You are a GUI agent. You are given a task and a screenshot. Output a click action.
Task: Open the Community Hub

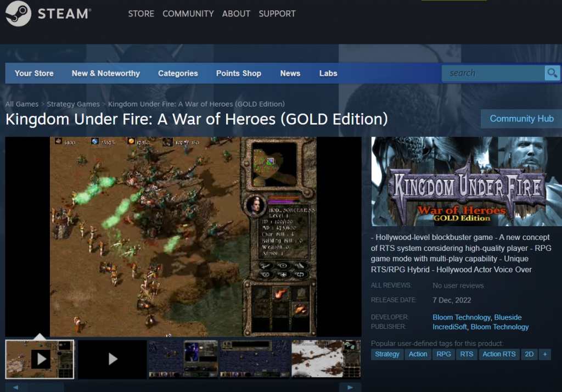click(521, 119)
